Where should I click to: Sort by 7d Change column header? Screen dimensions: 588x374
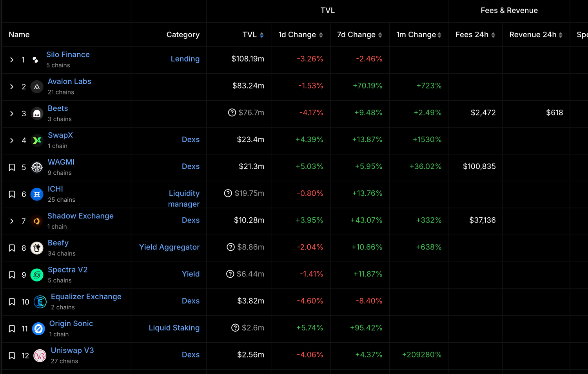tap(359, 35)
